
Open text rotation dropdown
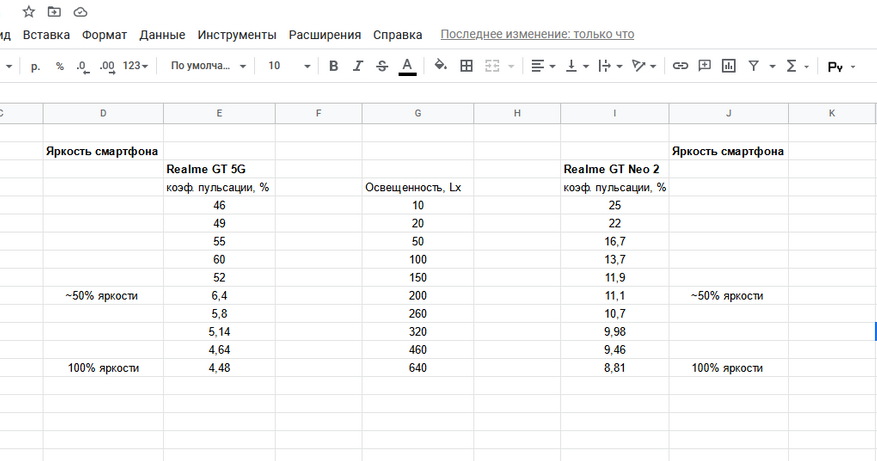click(643, 66)
